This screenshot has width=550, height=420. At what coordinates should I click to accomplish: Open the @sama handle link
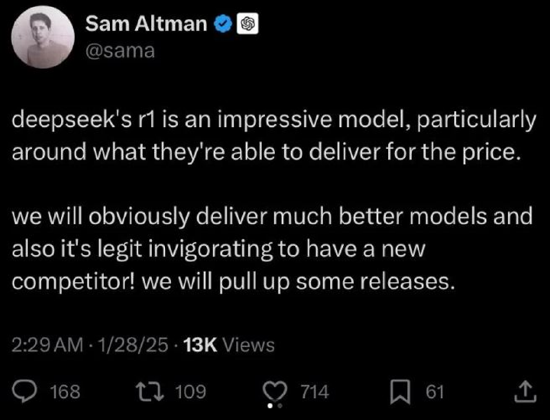[120, 51]
